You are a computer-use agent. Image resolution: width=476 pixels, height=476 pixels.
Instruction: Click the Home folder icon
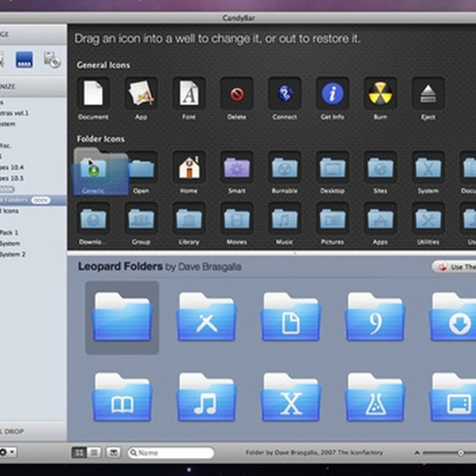(x=189, y=168)
